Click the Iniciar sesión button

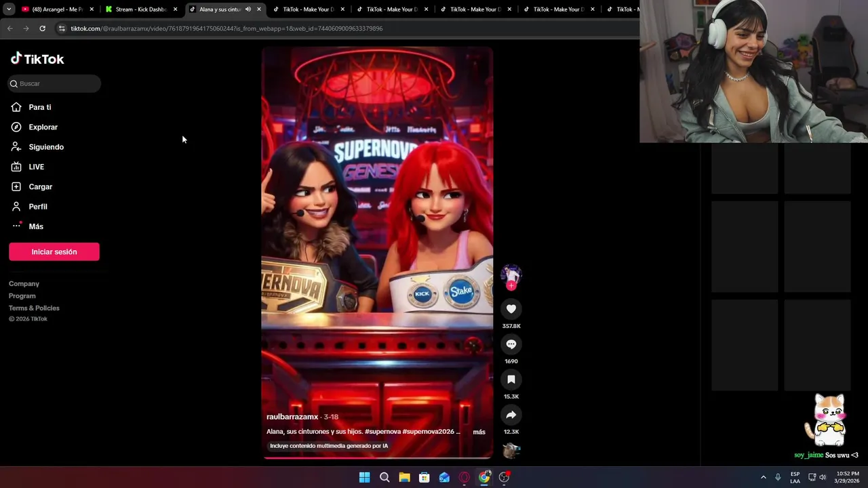[x=54, y=251]
